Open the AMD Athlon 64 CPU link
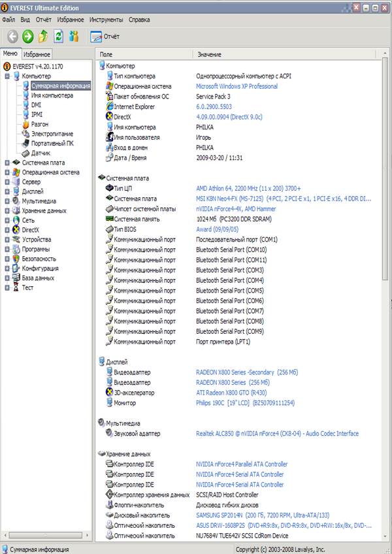The width and height of the screenshot is (392, 554). pyautogui.click(x=248, y=188)
